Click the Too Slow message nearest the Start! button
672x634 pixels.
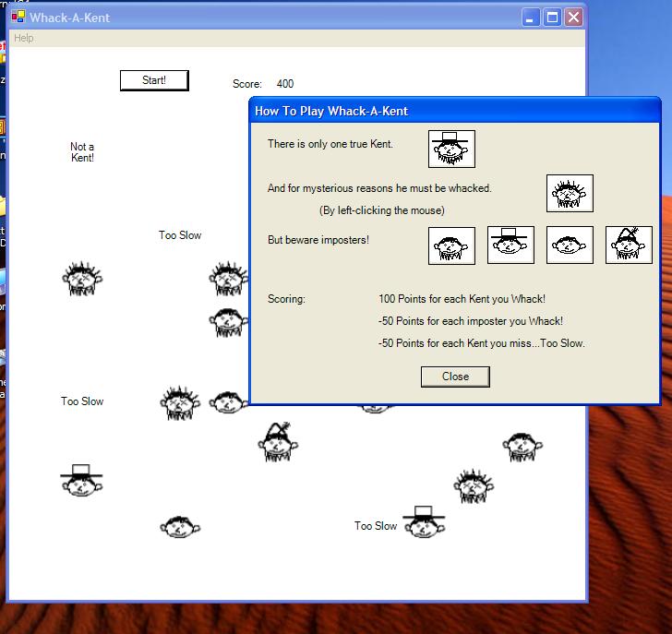pyautogui.click(x=180, y=235)
